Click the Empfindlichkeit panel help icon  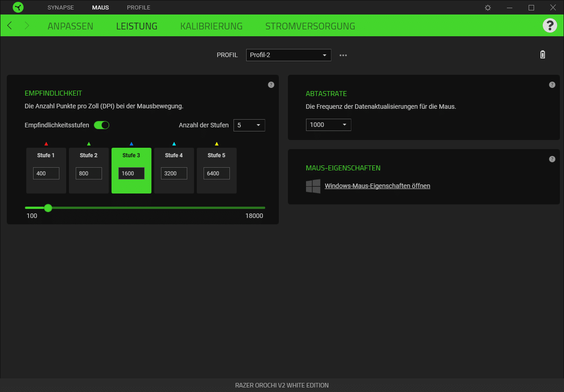[x=271, y=85]
